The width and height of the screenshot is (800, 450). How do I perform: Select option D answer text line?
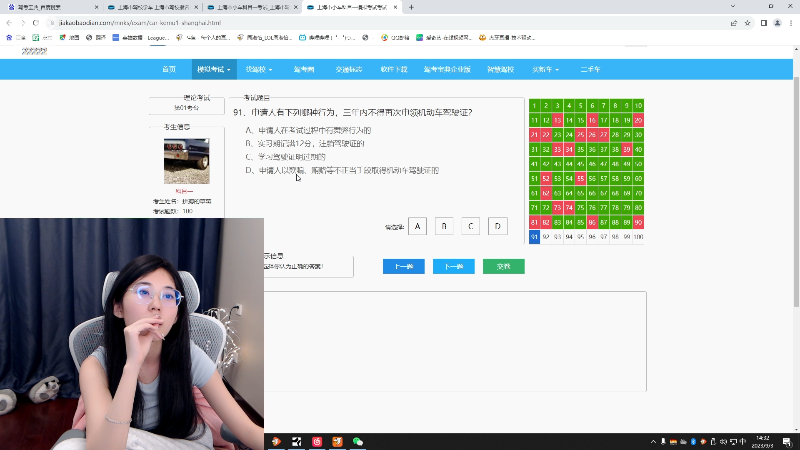point(342,170)
